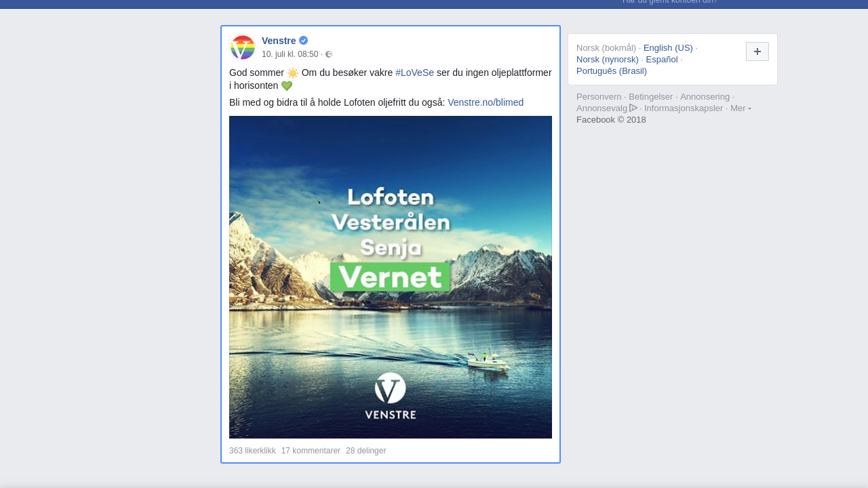The image size is (868, 488).
Task: Show the 17 kommentarer
Action: (311, 451)
